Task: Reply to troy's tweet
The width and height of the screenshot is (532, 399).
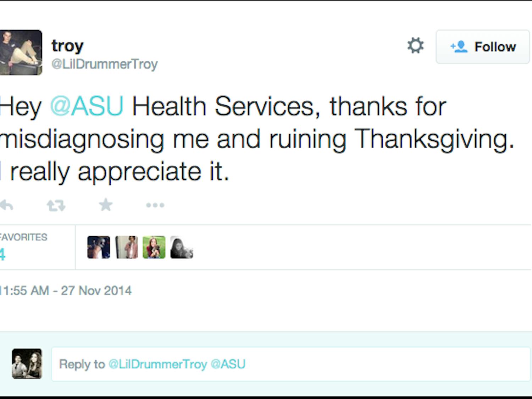Action: (7, 205)
